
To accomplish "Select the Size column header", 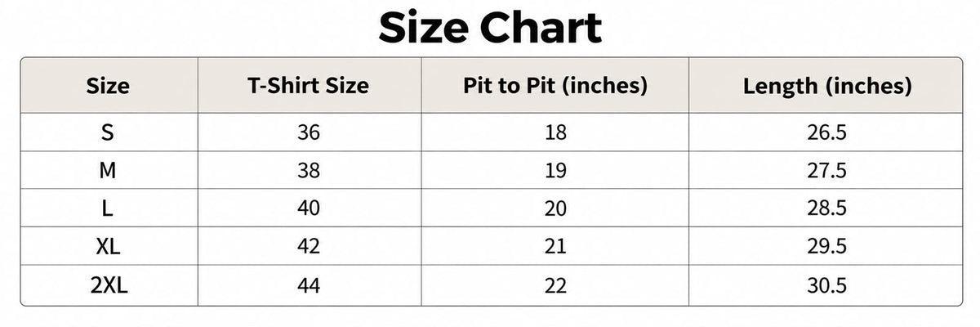I will pos(108,86).
